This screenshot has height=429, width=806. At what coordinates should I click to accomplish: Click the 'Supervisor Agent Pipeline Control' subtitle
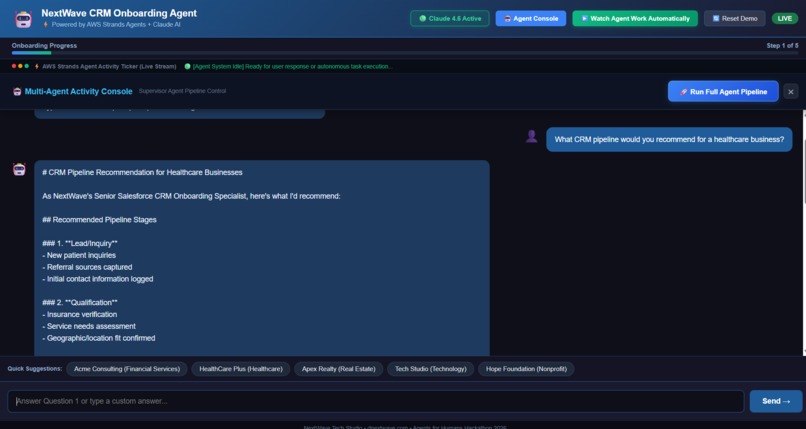182,91
